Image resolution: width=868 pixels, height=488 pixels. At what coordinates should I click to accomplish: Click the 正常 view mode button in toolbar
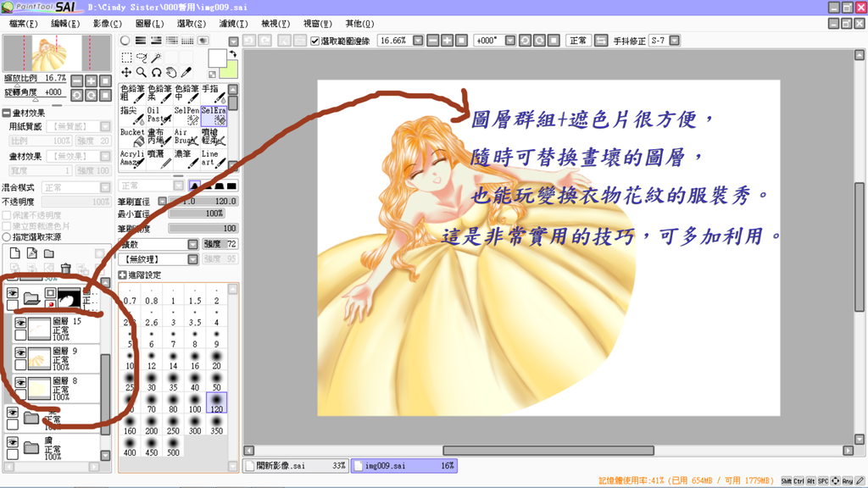click(x=578, y=41)
